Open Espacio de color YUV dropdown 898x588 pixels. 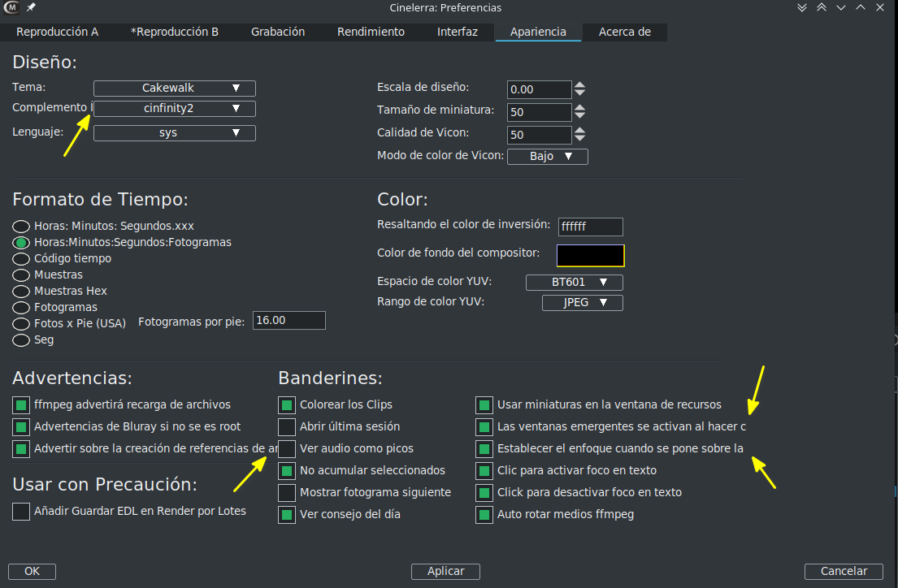[x=575, y=283]
